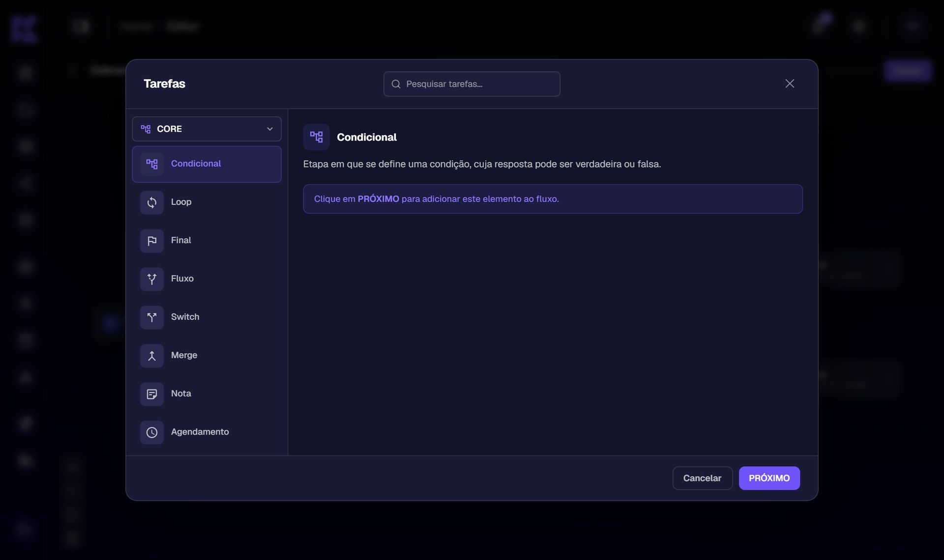The height and width of the screenshot is (560, 944).
Task: Open the CORE category dropdown
Action: pyautogui.click(x=206, y=129)
